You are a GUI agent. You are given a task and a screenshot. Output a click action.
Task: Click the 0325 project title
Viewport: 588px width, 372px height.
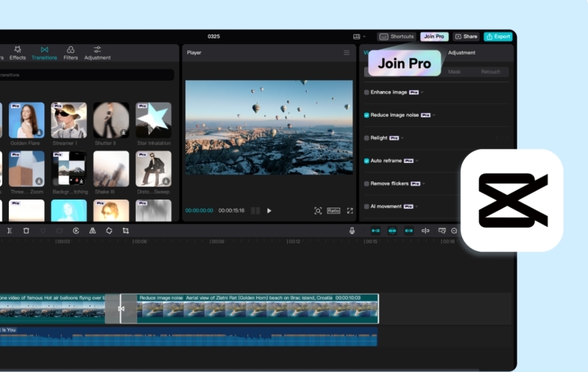pos(214,37)
